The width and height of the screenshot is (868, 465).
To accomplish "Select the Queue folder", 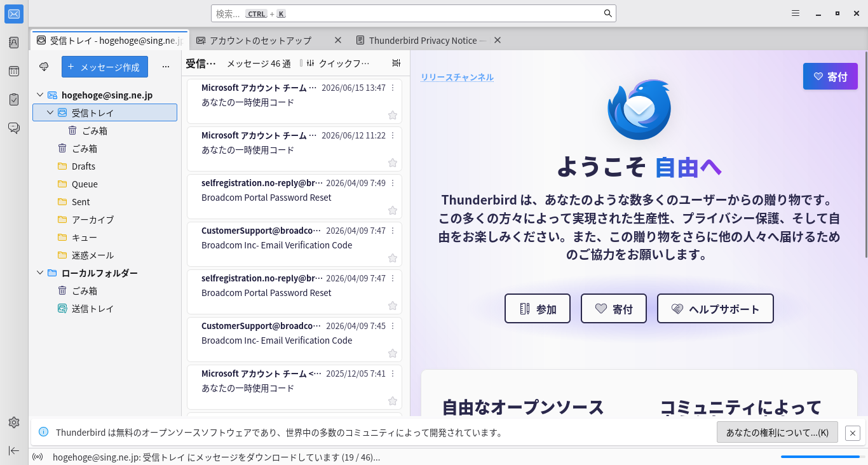I will 105,184.
